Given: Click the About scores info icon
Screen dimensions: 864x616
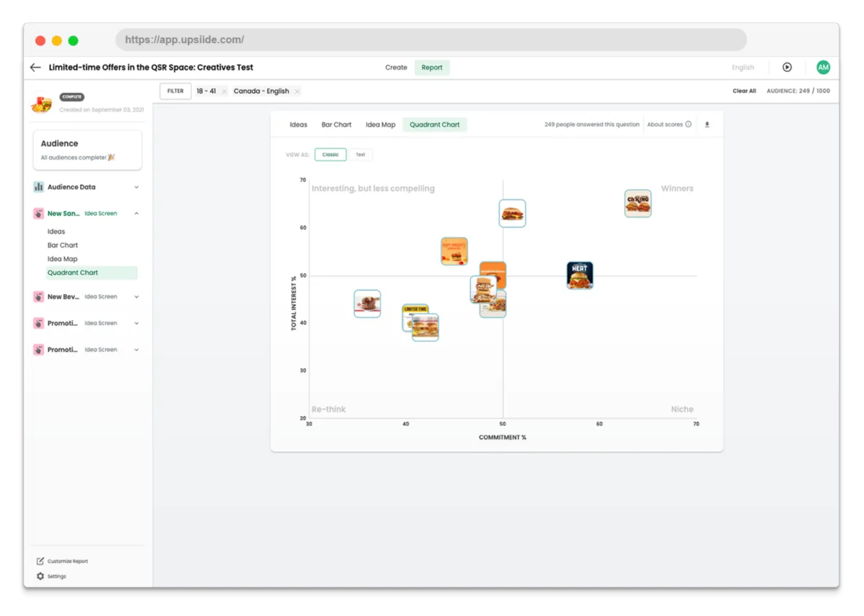Looking at the screenshot, I should (x=688, y=124).
